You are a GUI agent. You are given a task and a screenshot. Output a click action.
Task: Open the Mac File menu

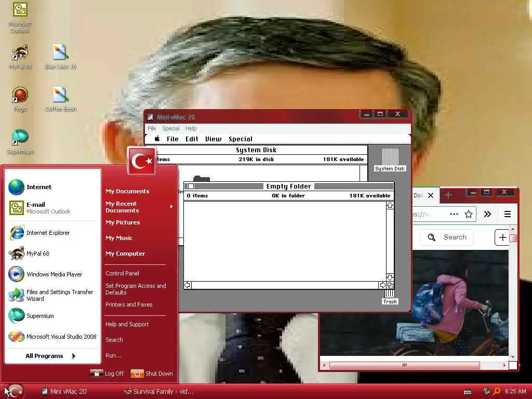172,139
